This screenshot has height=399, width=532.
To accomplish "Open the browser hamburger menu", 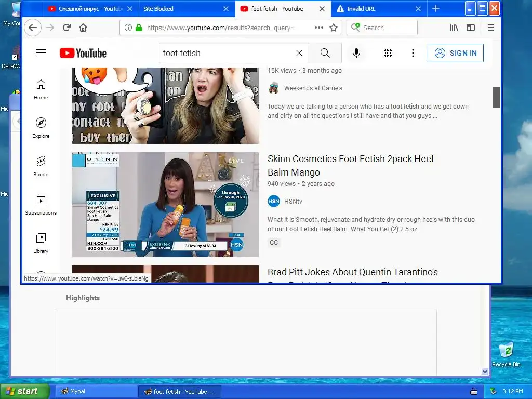I will tap(490, 28).
